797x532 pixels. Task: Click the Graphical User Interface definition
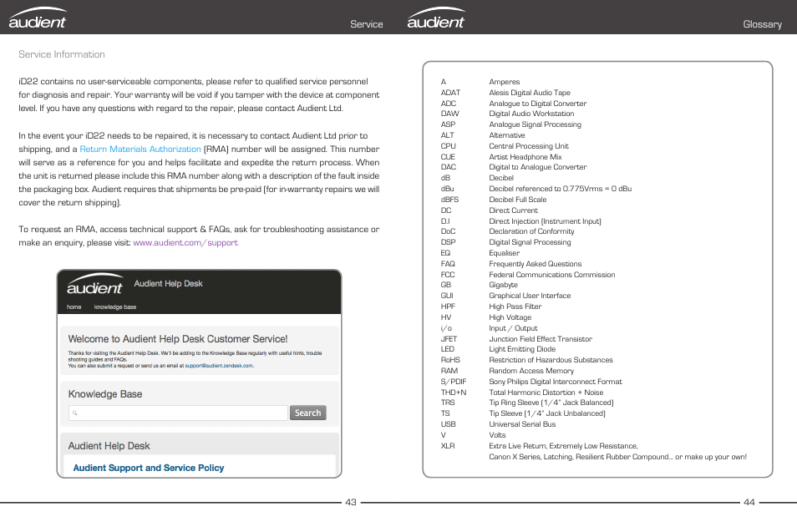pos(530,295)
